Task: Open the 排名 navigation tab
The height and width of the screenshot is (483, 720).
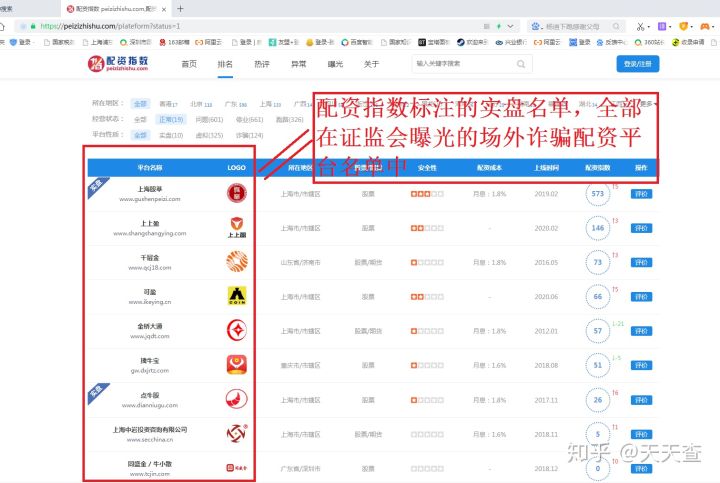Action: [x=225, y=64]
